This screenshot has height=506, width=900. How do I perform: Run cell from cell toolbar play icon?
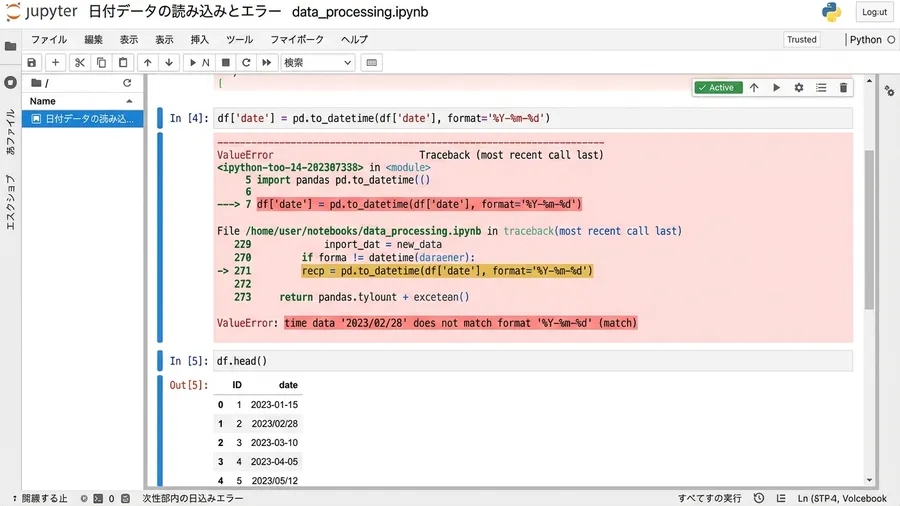coord(776,88)
